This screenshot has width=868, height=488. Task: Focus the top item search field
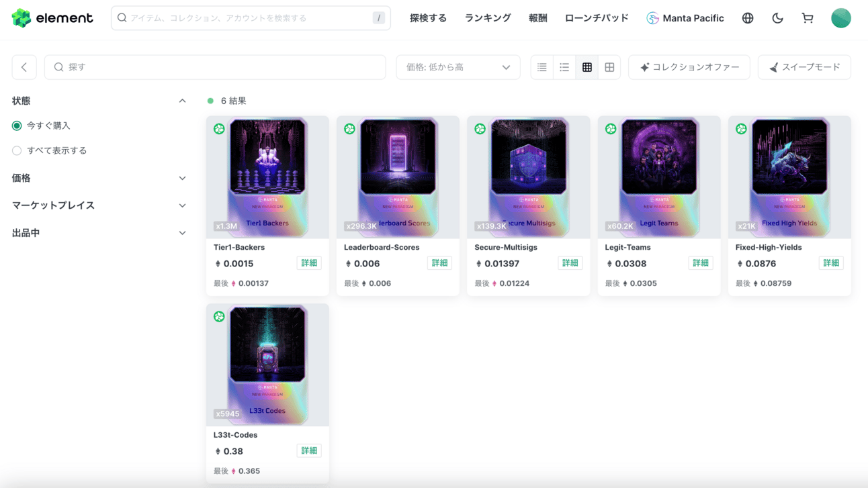tap(251, 18)
